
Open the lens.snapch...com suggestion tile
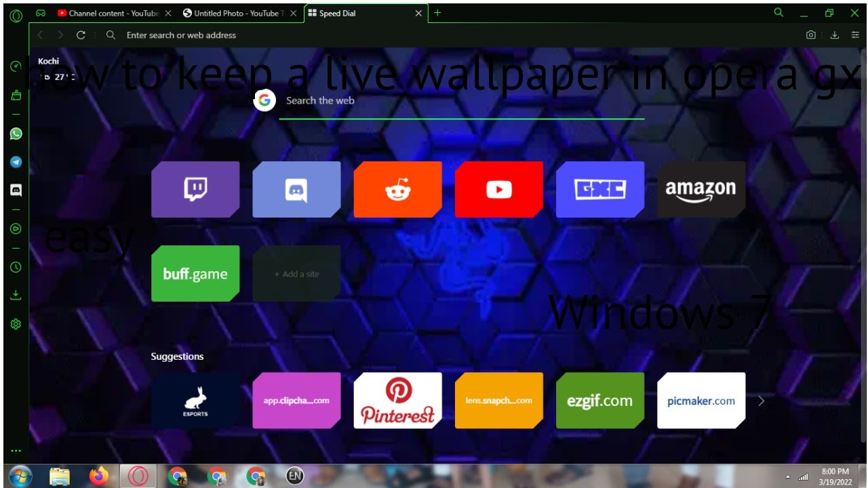pos(498,401)
